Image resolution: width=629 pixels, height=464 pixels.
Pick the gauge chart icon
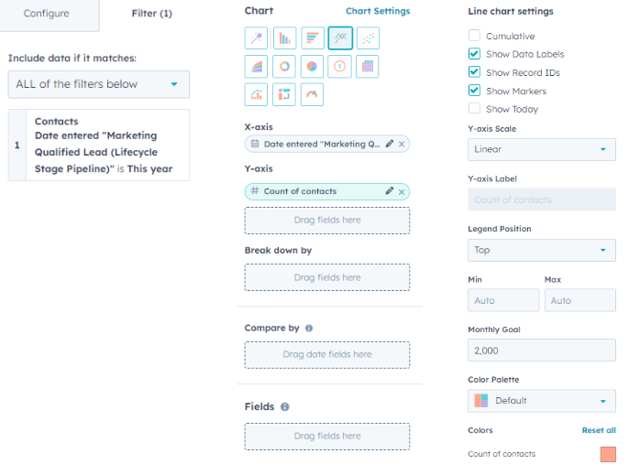coord(312,95)
